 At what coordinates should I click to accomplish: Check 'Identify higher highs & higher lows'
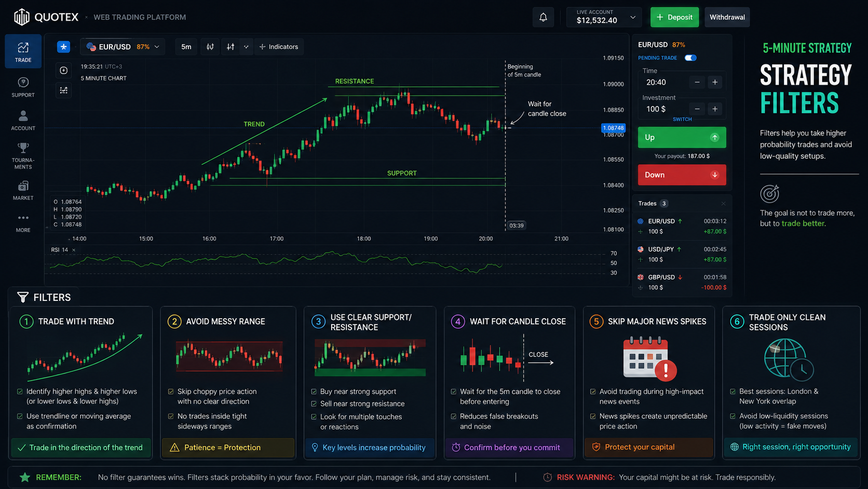(x=20, y=392)
